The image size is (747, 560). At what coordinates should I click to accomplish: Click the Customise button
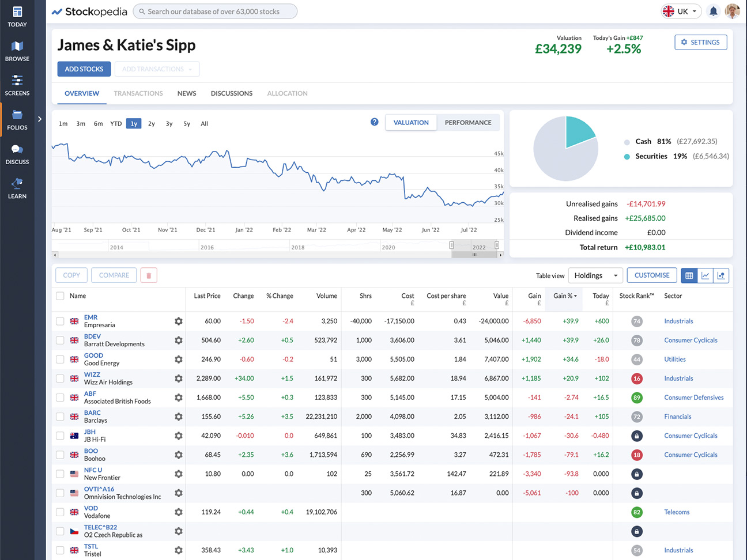[652, 275]
